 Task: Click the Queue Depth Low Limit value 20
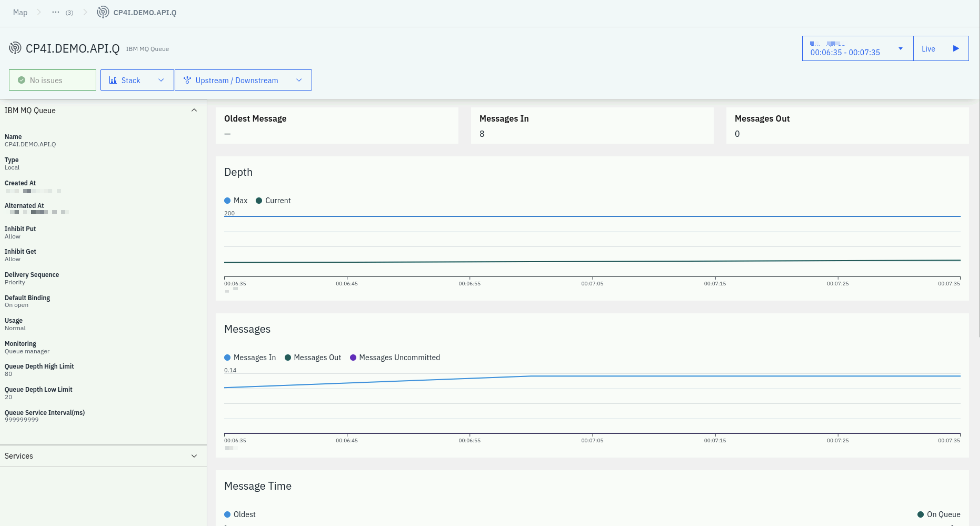[x=8, y=397]
